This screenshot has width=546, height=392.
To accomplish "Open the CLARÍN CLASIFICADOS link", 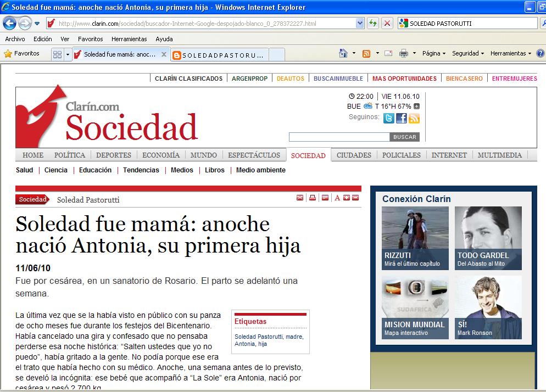I will (188, 79).
